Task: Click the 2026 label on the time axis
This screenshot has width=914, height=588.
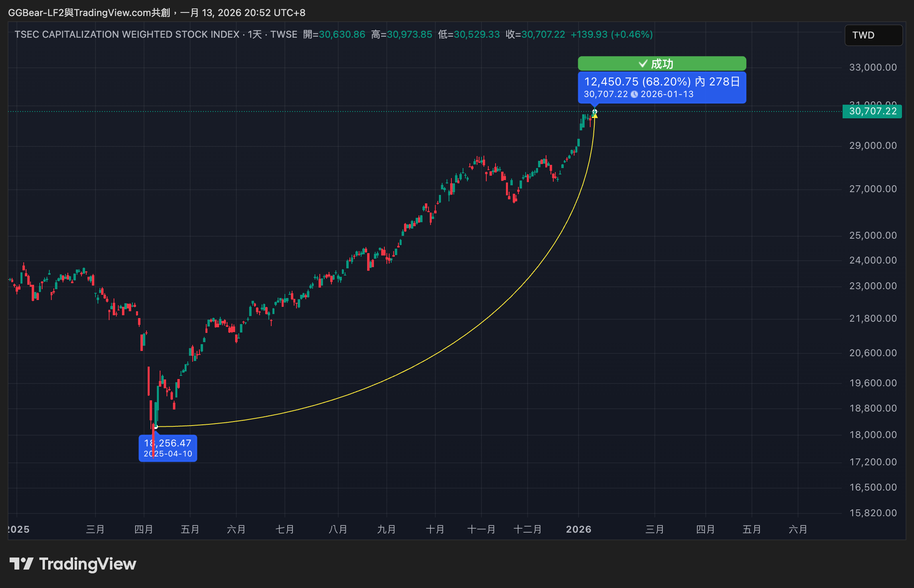Action: tap(578, 529)
